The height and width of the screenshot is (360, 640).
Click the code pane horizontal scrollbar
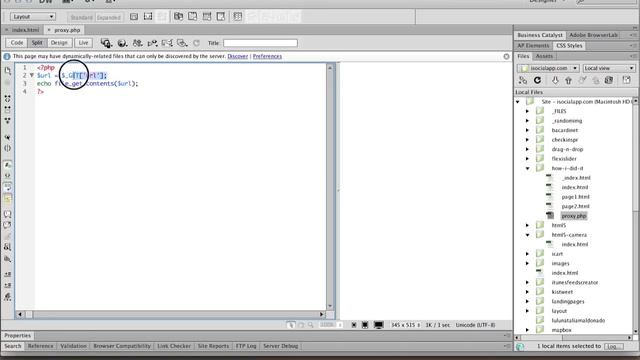coord(171,314)
